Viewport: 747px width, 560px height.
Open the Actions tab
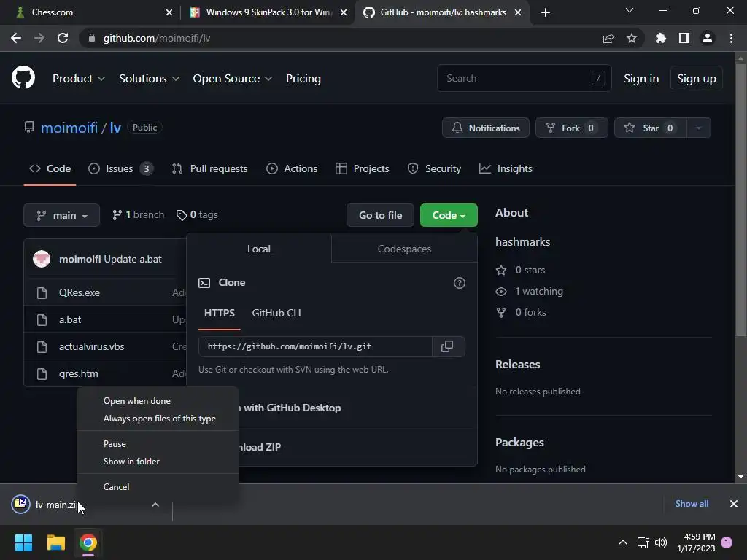click(292, 168)
